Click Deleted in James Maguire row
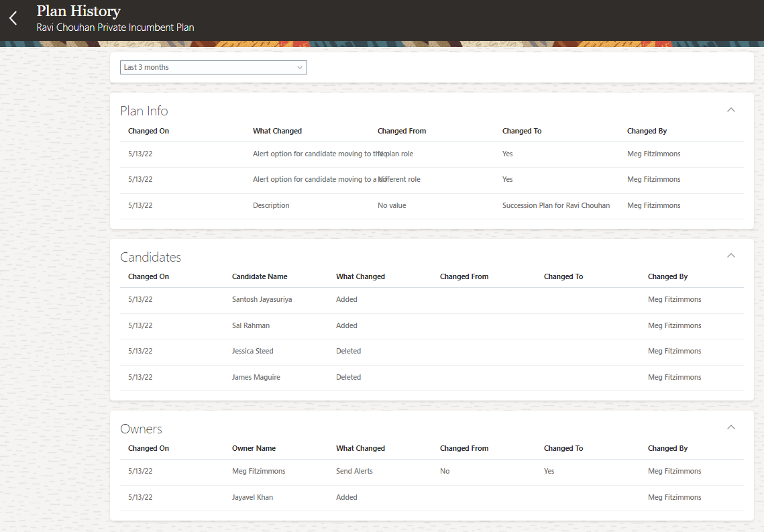 click(348, 378)
